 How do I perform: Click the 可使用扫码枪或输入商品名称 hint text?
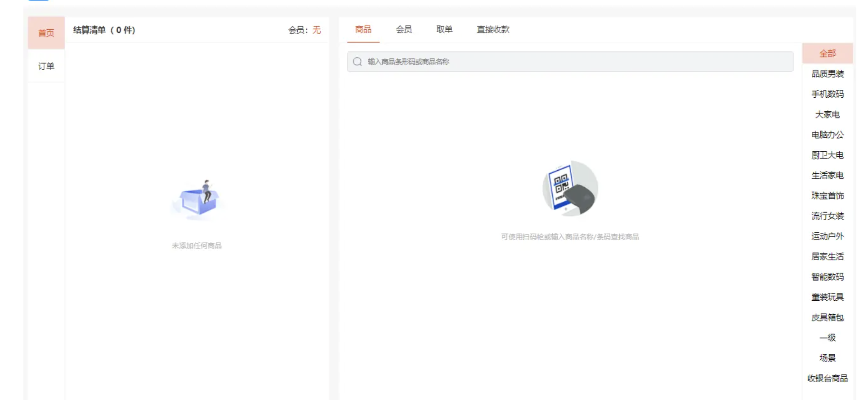[x=570, y=237]
